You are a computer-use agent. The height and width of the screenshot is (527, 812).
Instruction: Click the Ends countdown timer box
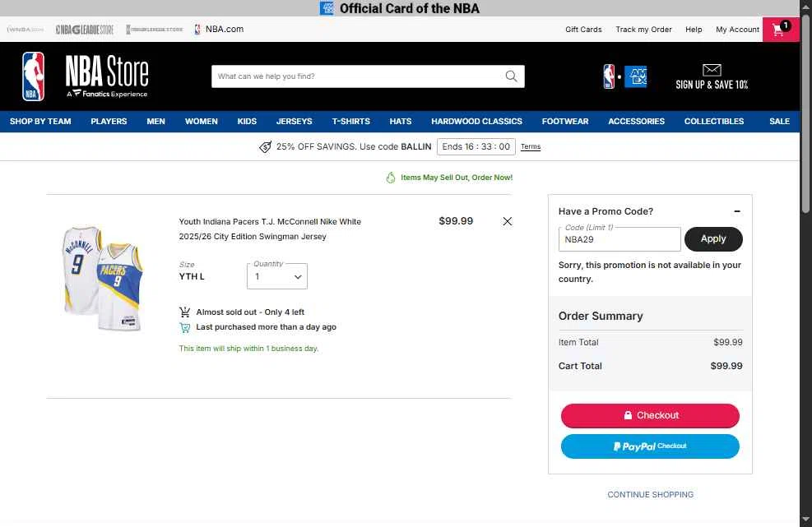(476, 146)
